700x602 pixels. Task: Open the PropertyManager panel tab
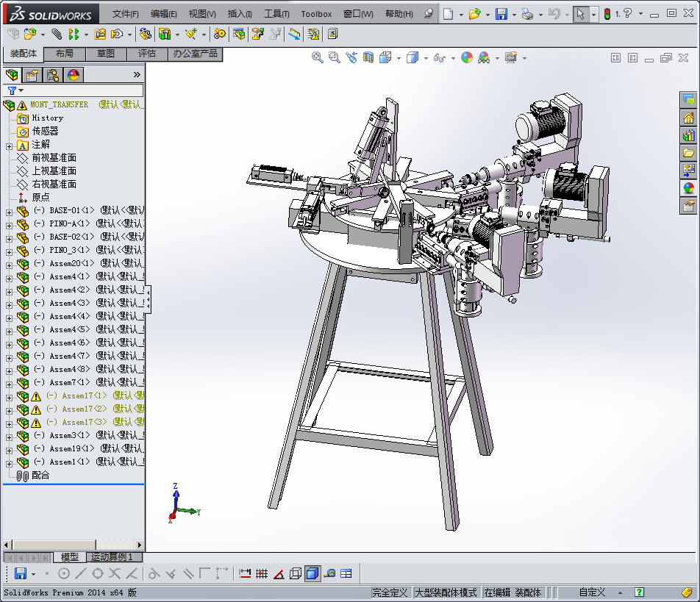32,74
